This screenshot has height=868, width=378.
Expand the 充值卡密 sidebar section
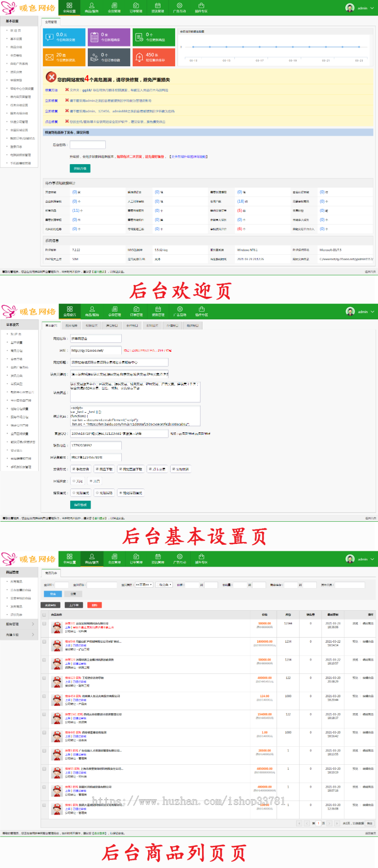[x=20, y=635]
